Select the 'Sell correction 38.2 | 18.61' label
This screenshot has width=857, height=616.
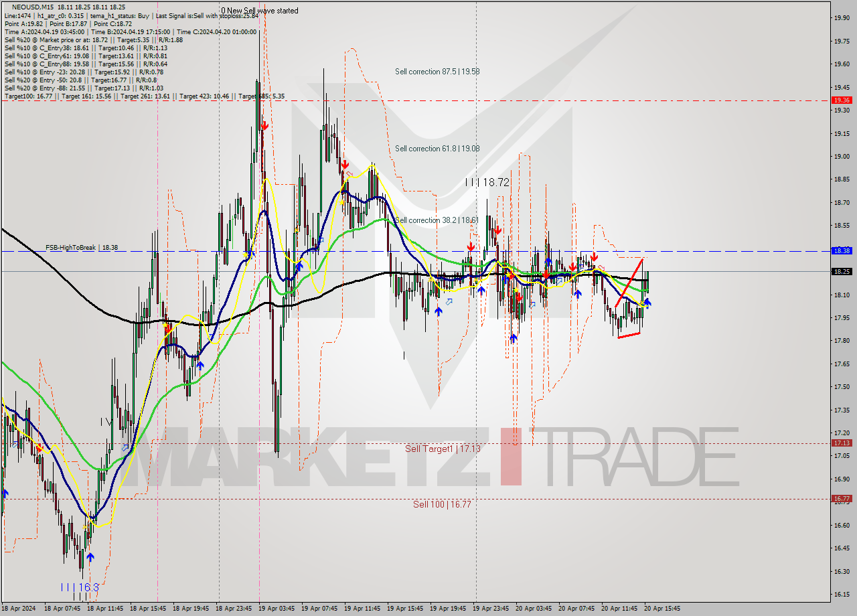(437, 220)
